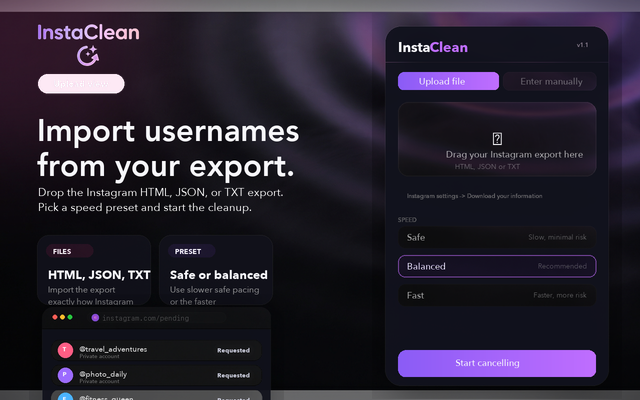
Task: Click the red window dot in mock browser
Action: (x=55, y=317)
